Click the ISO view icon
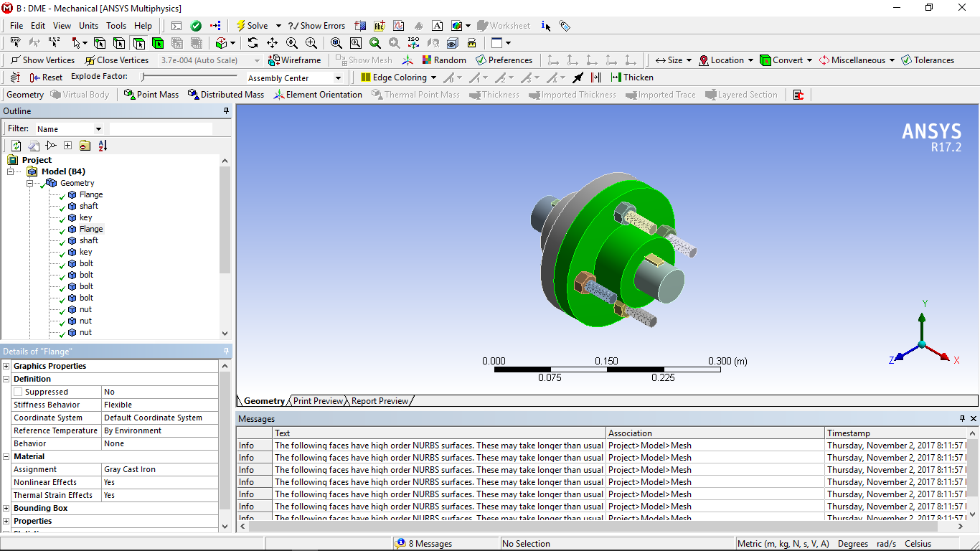 (413, 43)
